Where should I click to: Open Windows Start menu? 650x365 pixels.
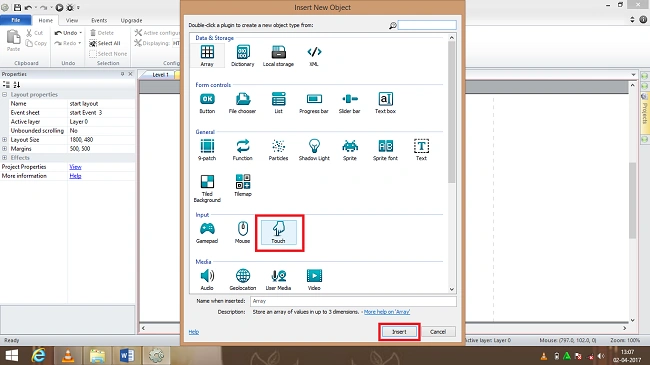coord(12,356)
